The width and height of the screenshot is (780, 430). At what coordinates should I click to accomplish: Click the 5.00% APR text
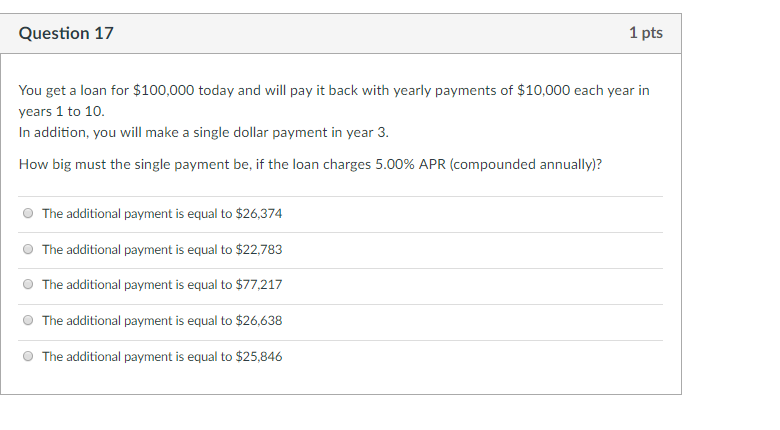[410, 164]
